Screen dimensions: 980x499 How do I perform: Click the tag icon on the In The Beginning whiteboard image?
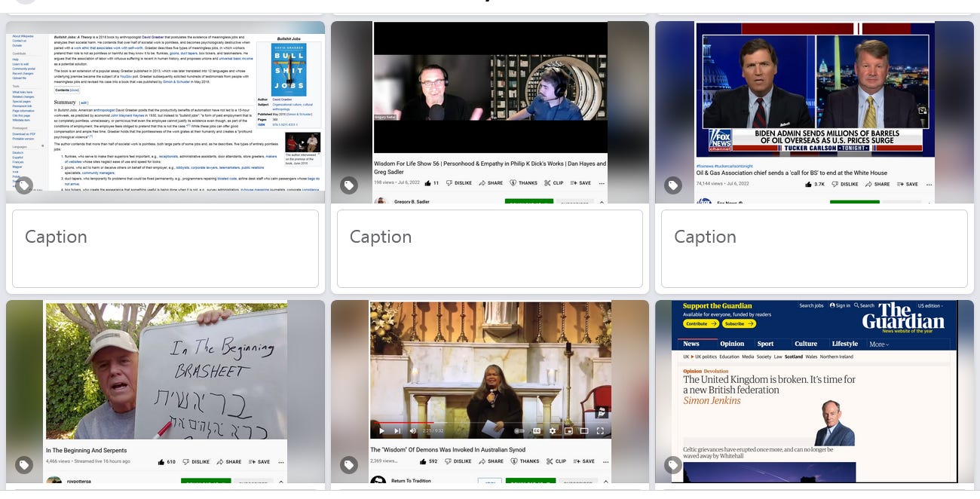pyautogui.click(x=24, y=465)
